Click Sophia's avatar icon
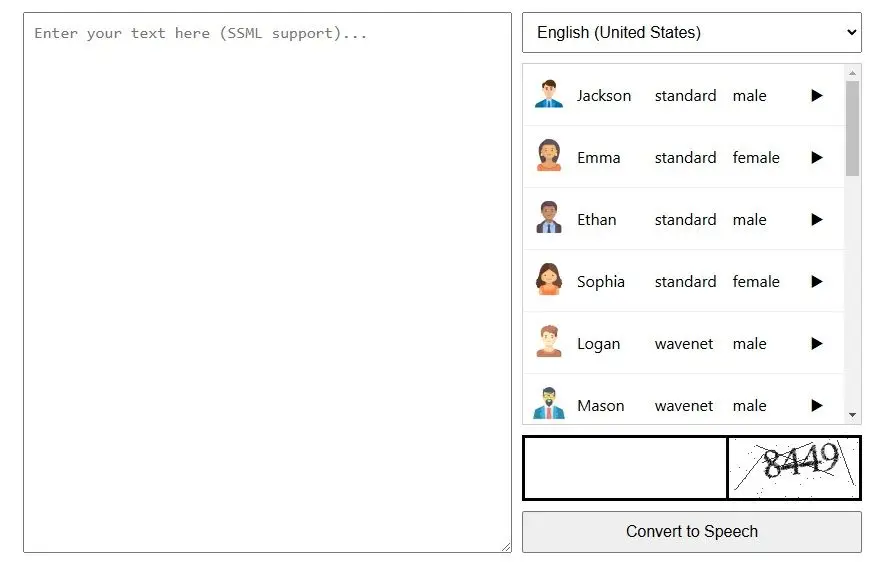 (x=549, y=281)
